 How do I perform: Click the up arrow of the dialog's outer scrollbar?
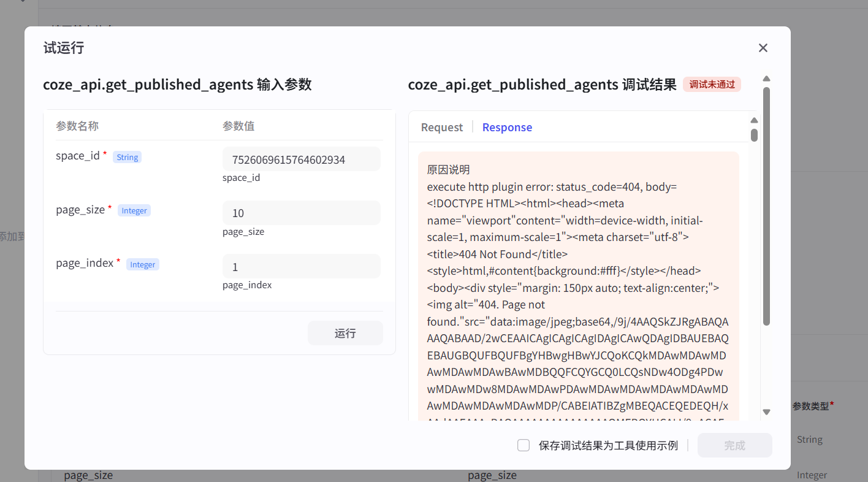766,78
